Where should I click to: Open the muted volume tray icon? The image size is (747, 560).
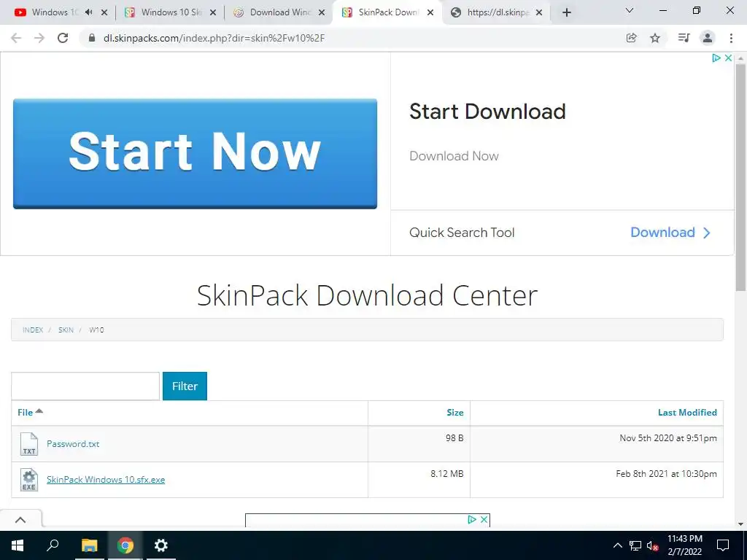[x=652, y=545]
